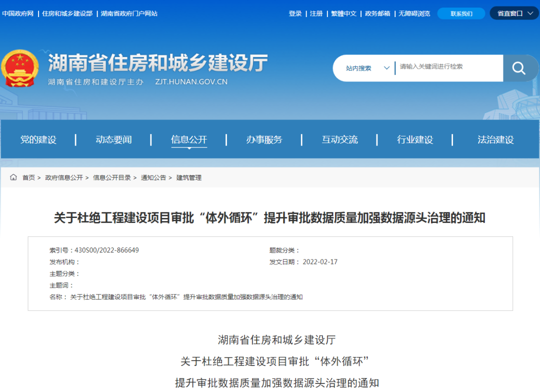Focus the keyword search input field
This screenshot has width=540, height=392.
point(448,67)
